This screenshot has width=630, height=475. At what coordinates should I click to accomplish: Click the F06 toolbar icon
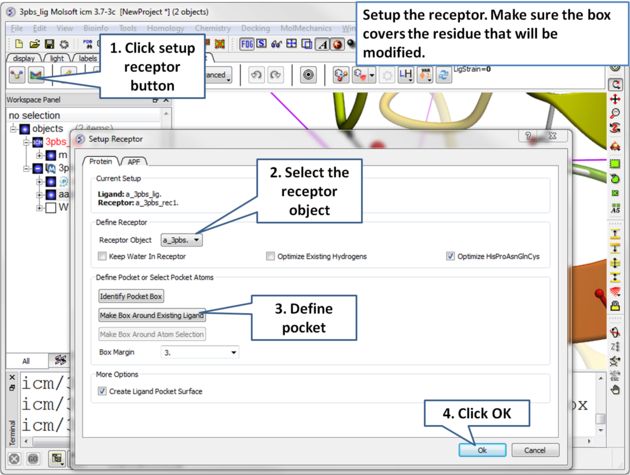point(247,45)
